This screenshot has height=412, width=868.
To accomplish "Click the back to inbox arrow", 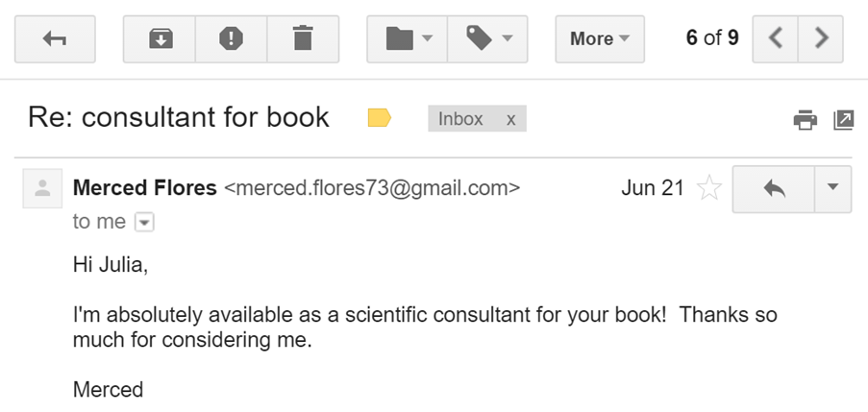I will tap(55, 38).
